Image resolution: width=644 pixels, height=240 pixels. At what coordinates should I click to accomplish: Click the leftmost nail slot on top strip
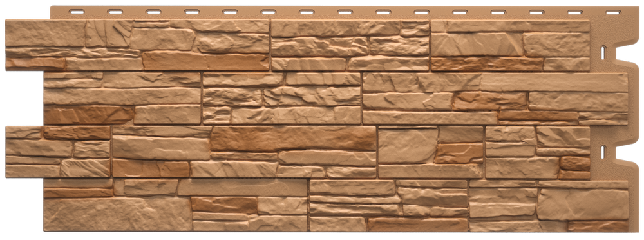point(77,12)
